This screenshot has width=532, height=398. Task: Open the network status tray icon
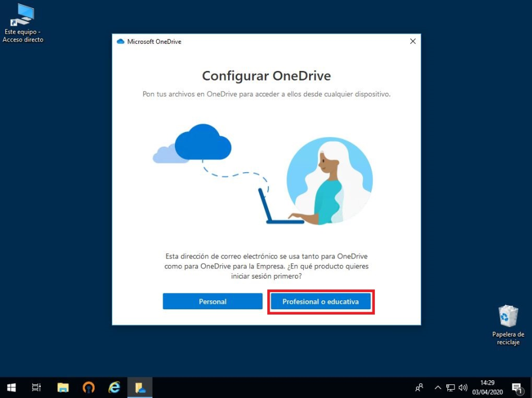coord(450,387)
